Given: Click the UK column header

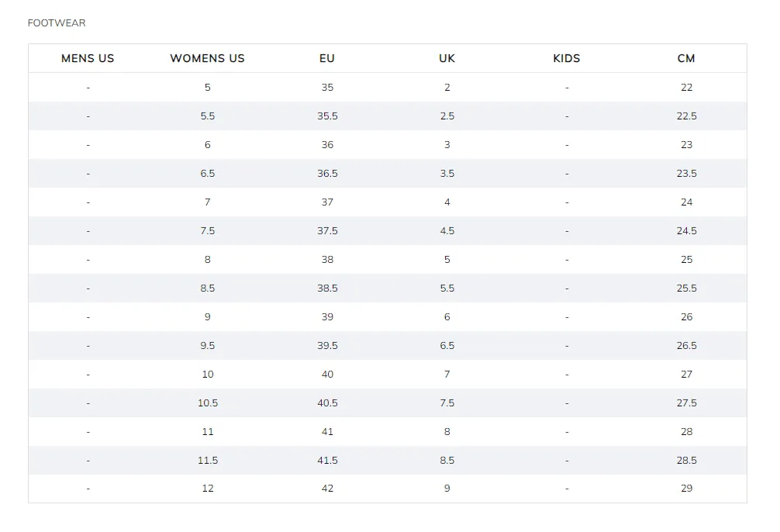Looking at the screenshot, I should [x=447, y=58].
